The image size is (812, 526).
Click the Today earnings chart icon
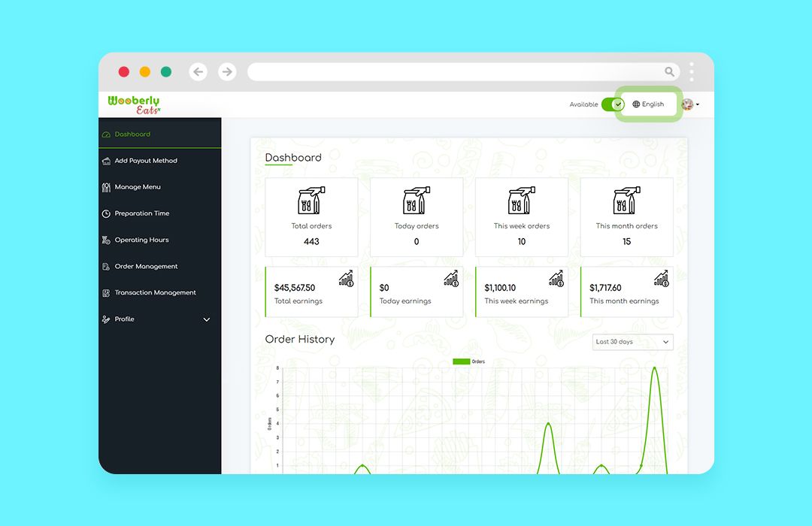coord(451,279)
